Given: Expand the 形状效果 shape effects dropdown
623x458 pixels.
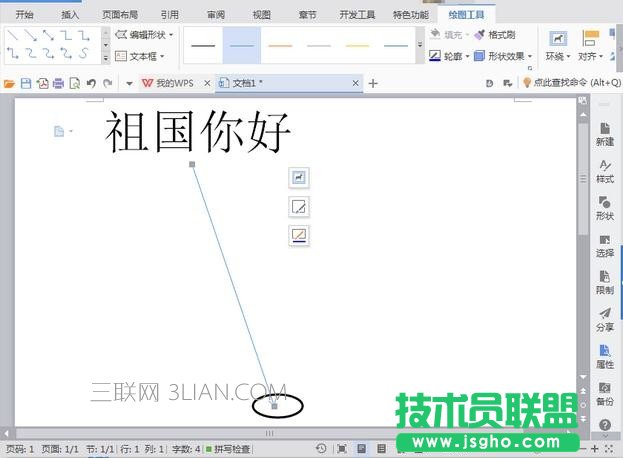Looking at the screenshot, I should point(505,56).
